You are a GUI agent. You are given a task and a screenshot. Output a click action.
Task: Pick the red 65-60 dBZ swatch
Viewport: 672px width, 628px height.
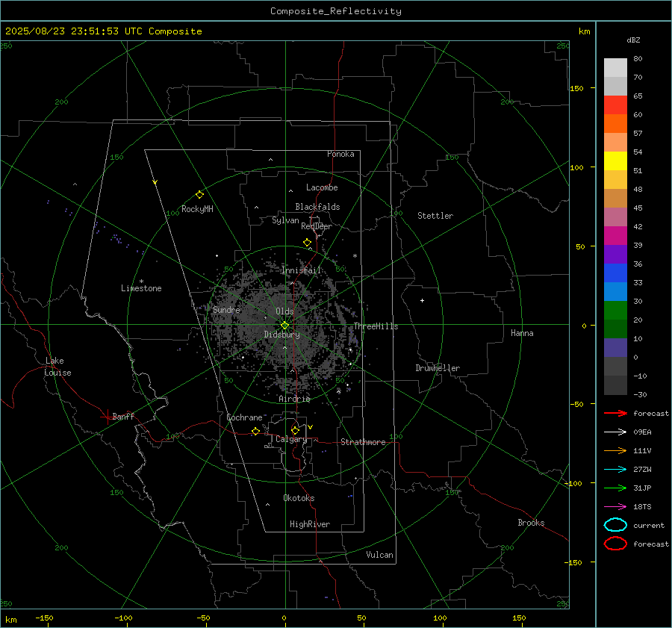click(x=615, y=105)
